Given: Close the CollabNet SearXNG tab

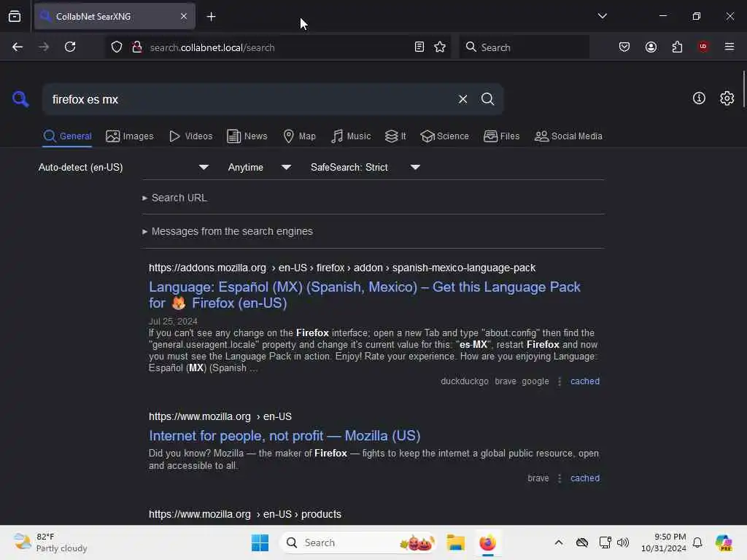Looking at the screenshot, I should [184, 16].
